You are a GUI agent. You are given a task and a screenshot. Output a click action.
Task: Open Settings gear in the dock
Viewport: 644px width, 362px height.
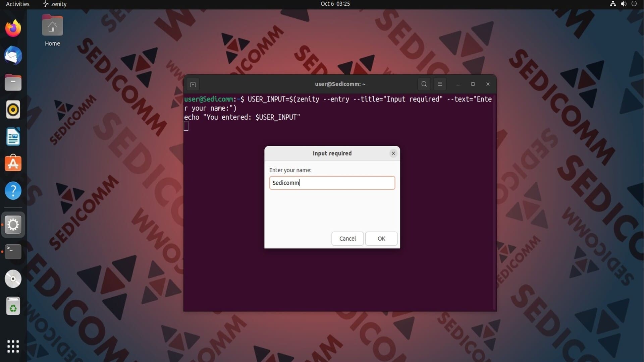pyautogui.click(x=13, y=225)
